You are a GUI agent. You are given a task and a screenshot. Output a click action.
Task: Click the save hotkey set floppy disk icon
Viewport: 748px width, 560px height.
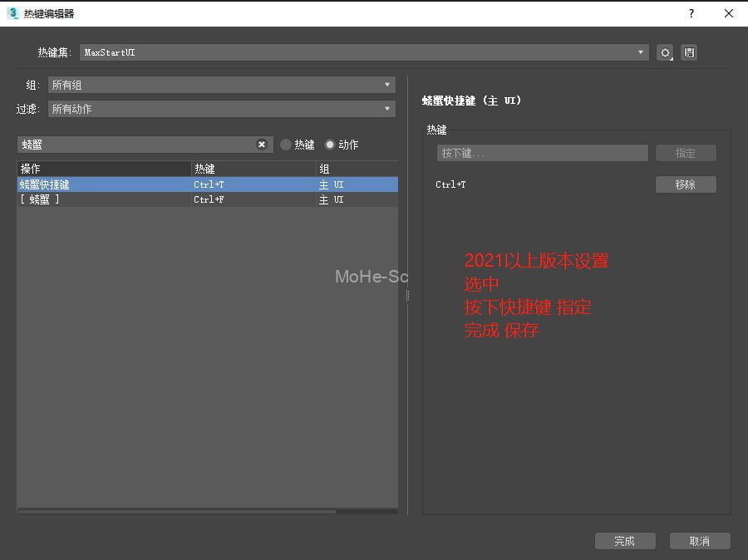pos(689,52)
